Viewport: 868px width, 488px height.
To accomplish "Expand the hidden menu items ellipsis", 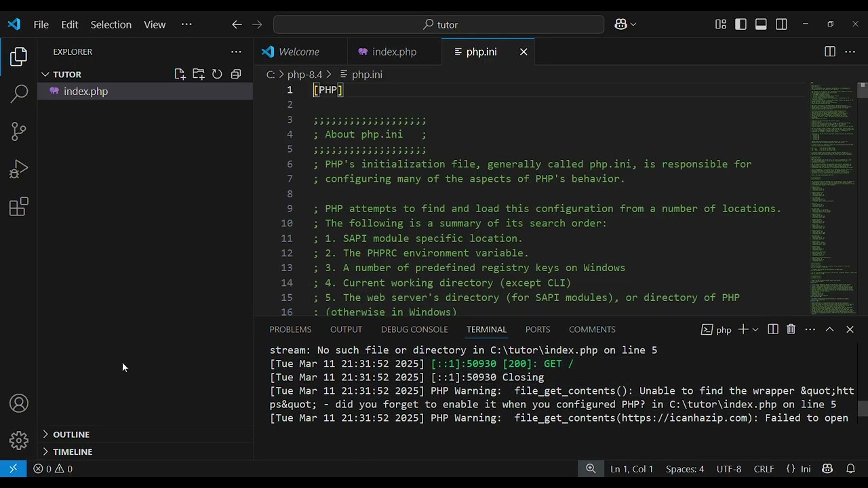I will [x=186, y=24].
